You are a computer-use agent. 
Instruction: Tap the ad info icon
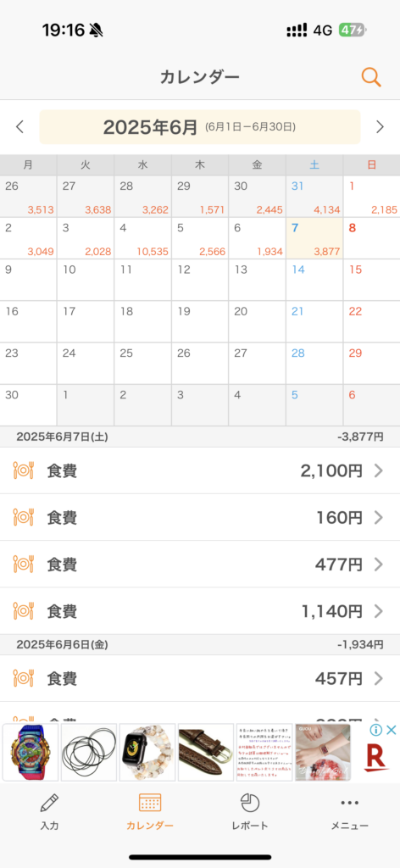375,730
